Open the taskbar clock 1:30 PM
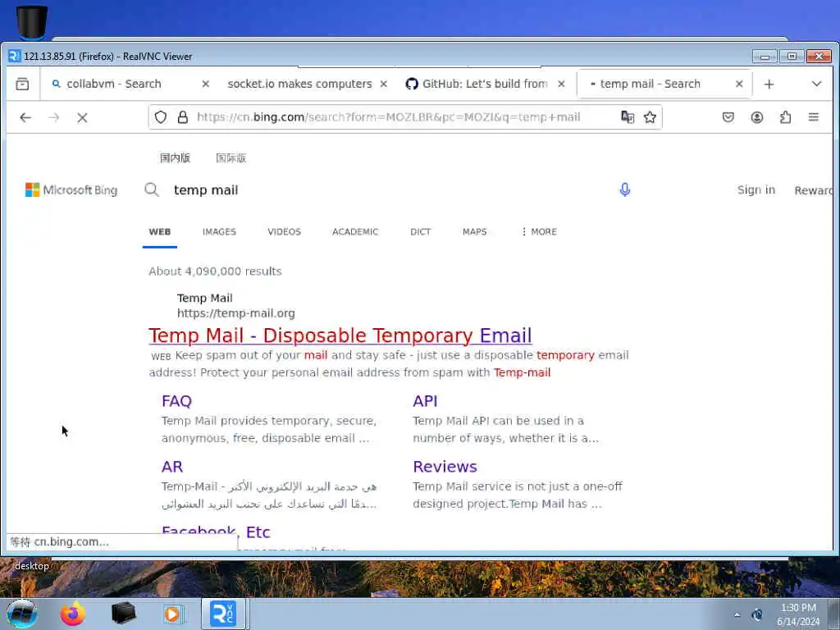 click(x=798, y=614)
